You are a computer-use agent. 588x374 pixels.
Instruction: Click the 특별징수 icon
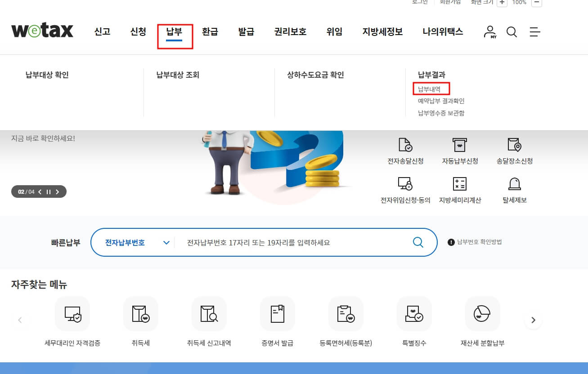[x=414, y=313]
